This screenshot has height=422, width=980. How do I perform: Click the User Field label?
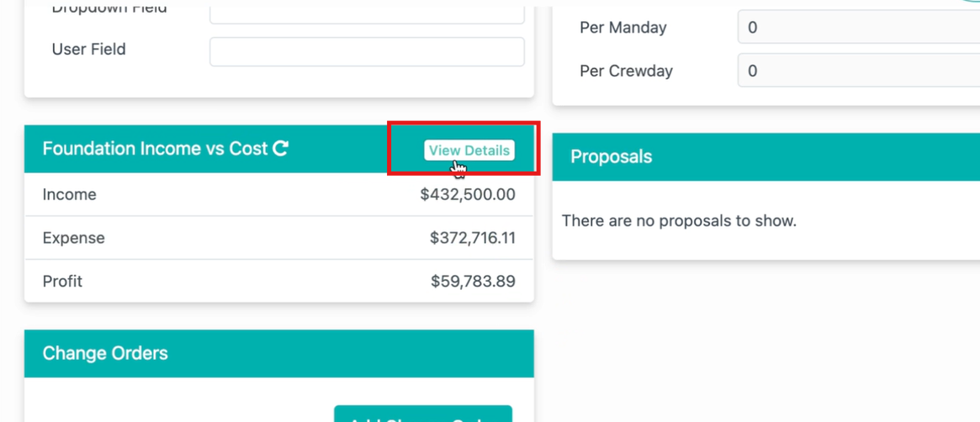(x=89, y=50)
